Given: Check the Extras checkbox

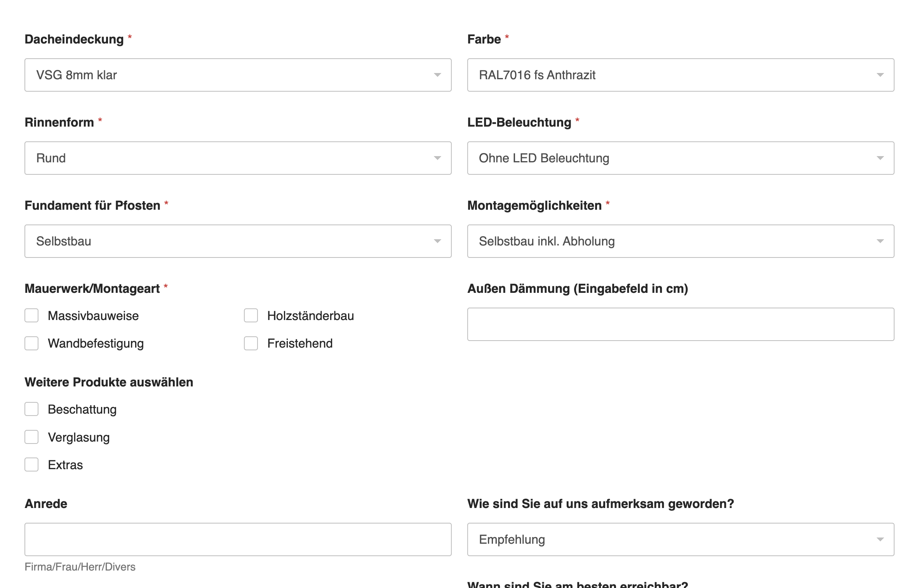Looking at the screenshot, I should click(31, 464).
